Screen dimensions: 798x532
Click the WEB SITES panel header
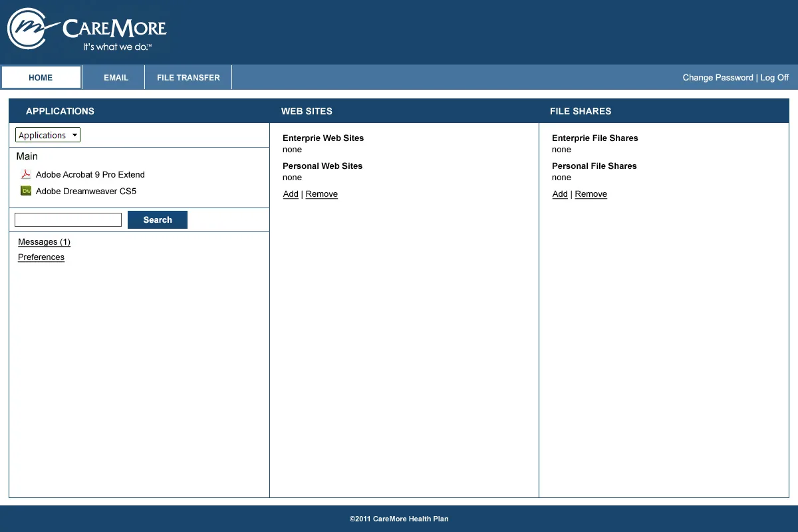coord(307,111)
